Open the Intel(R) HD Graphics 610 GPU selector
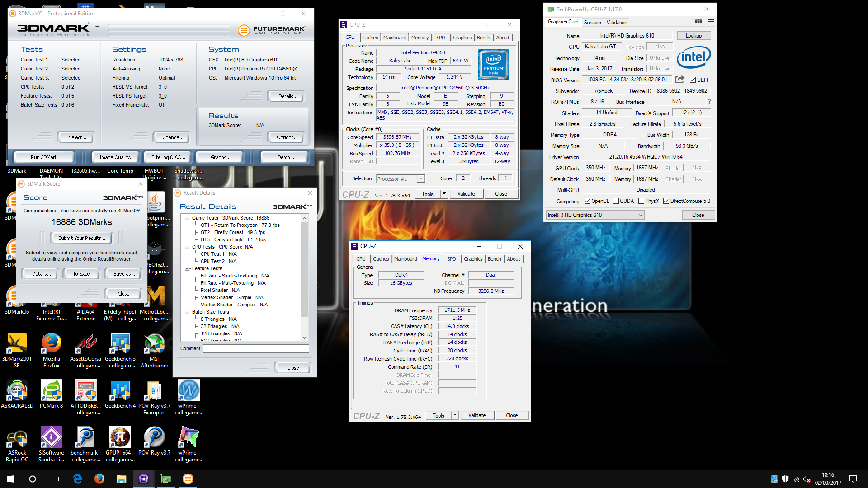The height and width of the screenshot is (488, 868). 595,215
